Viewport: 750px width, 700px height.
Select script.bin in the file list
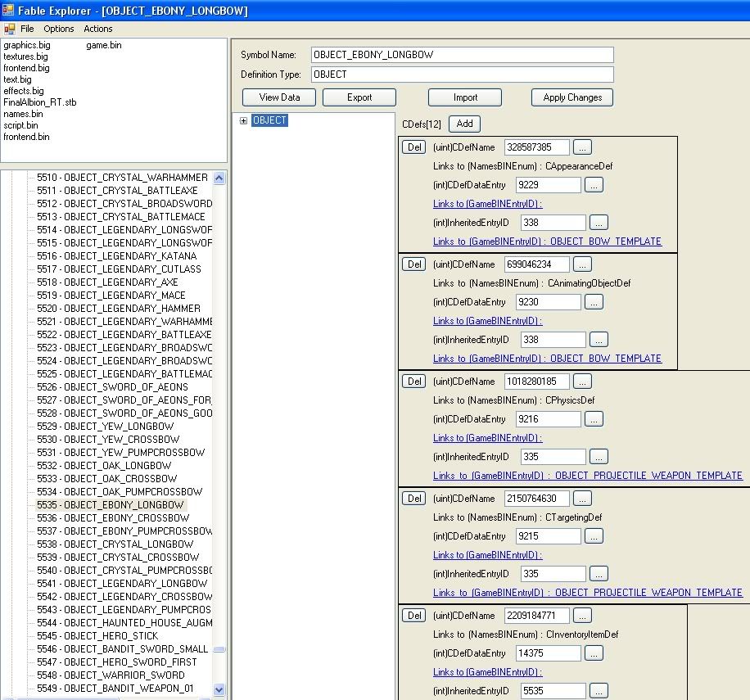20,125
